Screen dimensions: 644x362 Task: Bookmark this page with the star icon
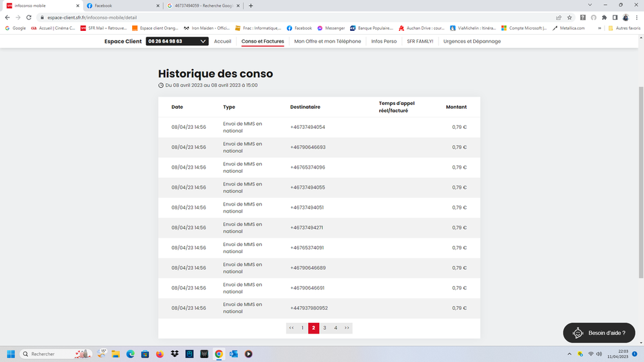569,17
